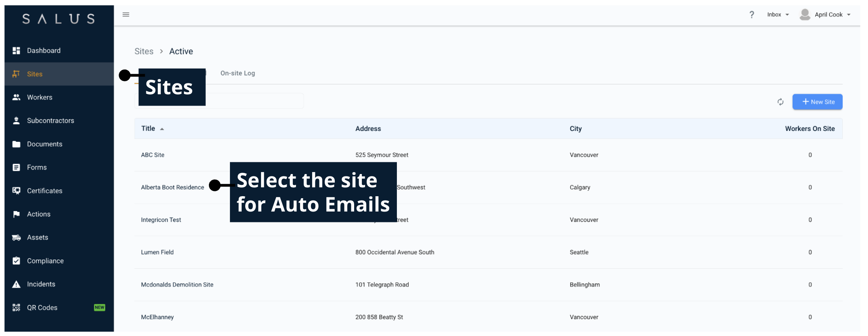Open the April Cook user menu

point(825,15)
